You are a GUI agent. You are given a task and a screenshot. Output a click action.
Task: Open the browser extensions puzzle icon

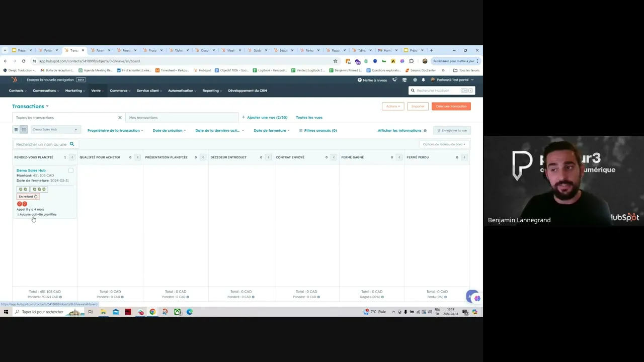click(411, 61)
